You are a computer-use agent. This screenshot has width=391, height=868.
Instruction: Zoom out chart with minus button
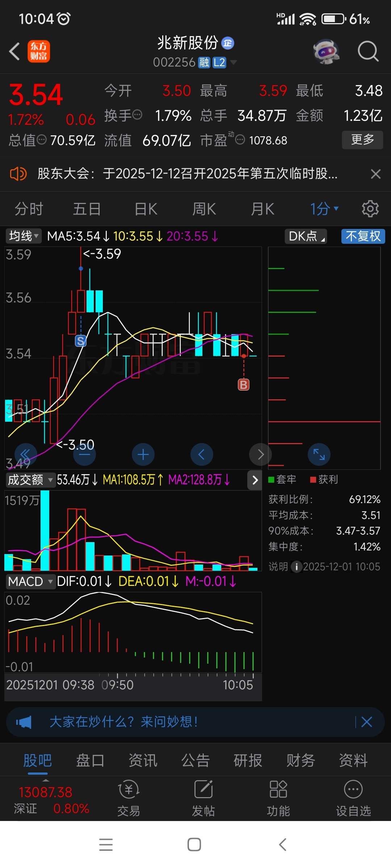pos(84,454)
